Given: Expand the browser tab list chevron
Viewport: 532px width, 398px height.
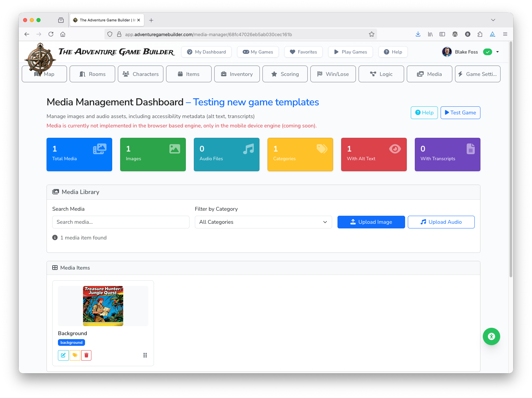Looking at the screenshot, I should pyautogui.click(x=493, y=20).
